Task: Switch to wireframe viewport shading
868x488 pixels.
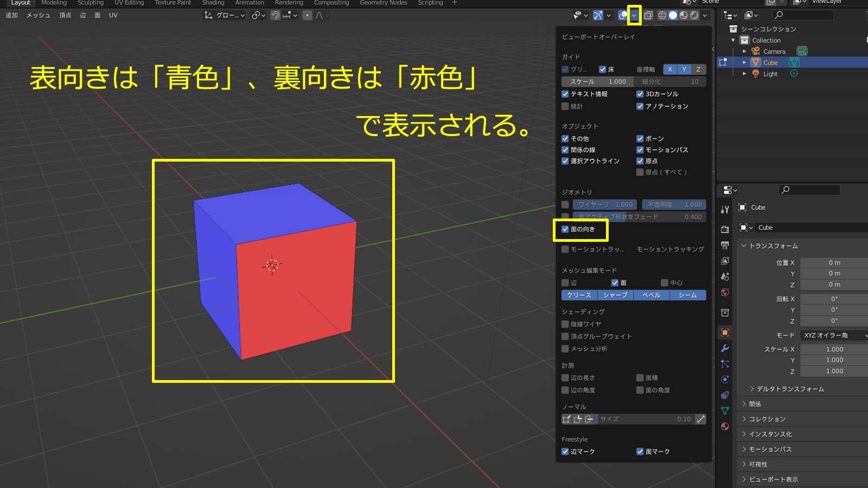Action: pyautogui.click(x=662, y=15)
